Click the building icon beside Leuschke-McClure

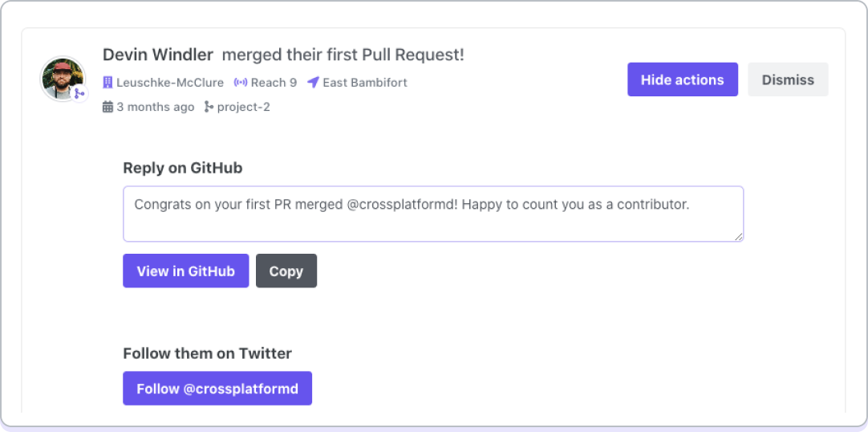107,83
